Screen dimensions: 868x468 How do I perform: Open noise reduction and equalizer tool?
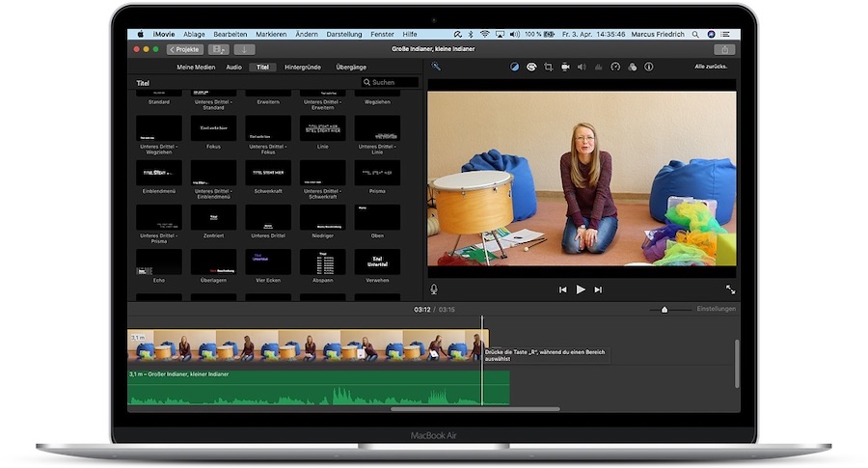598,67
